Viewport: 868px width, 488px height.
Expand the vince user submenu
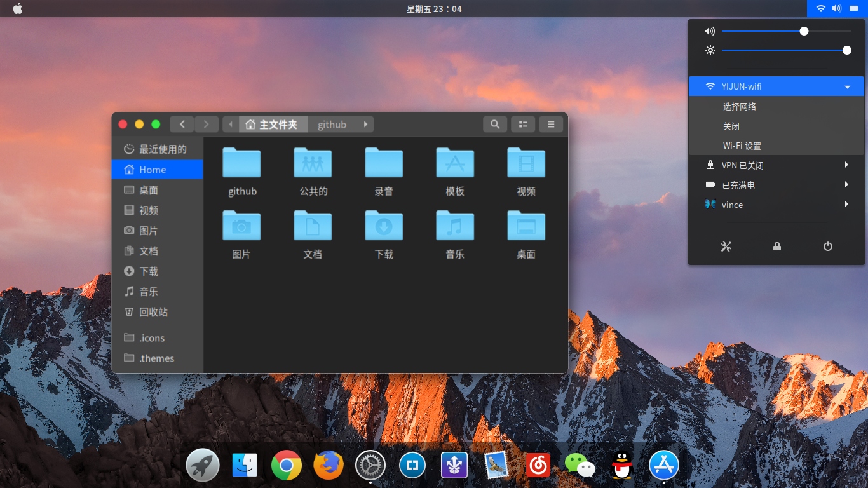[776, 205]
